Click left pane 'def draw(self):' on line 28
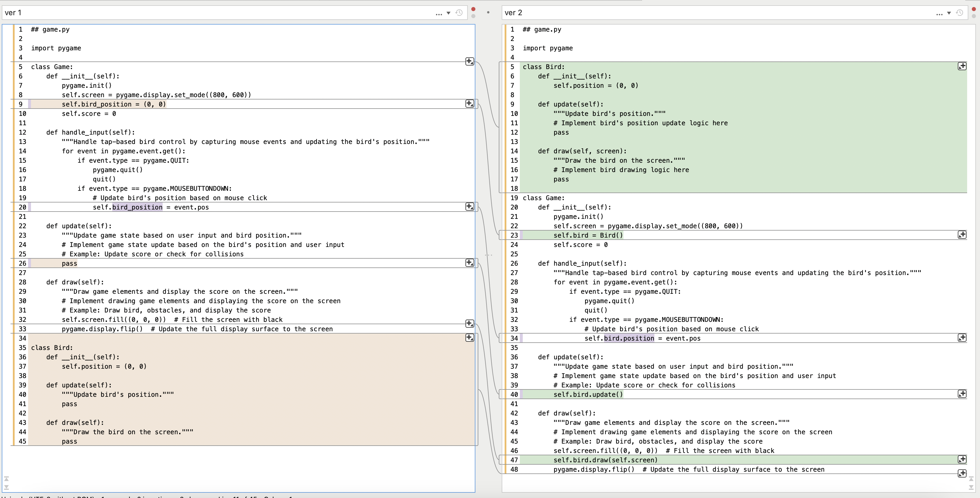 click(x=75, y=282)
